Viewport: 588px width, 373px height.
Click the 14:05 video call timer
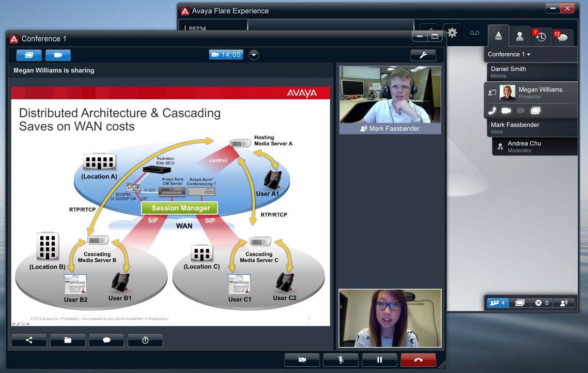226,55
